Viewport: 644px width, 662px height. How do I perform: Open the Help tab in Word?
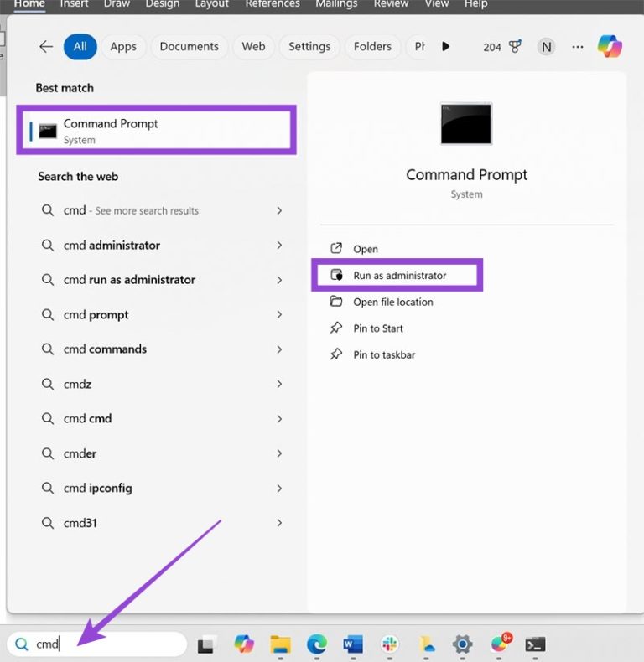[x=475, y=4]
